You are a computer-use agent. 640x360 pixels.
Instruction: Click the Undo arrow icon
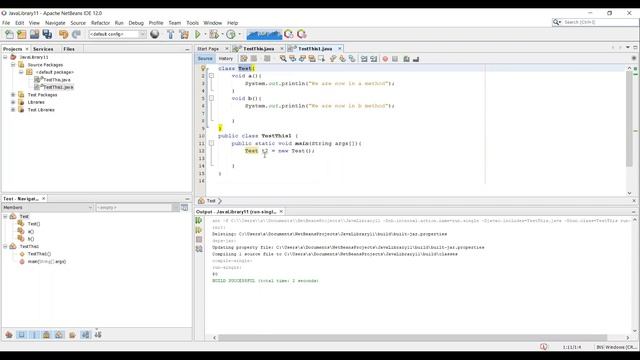63,35
